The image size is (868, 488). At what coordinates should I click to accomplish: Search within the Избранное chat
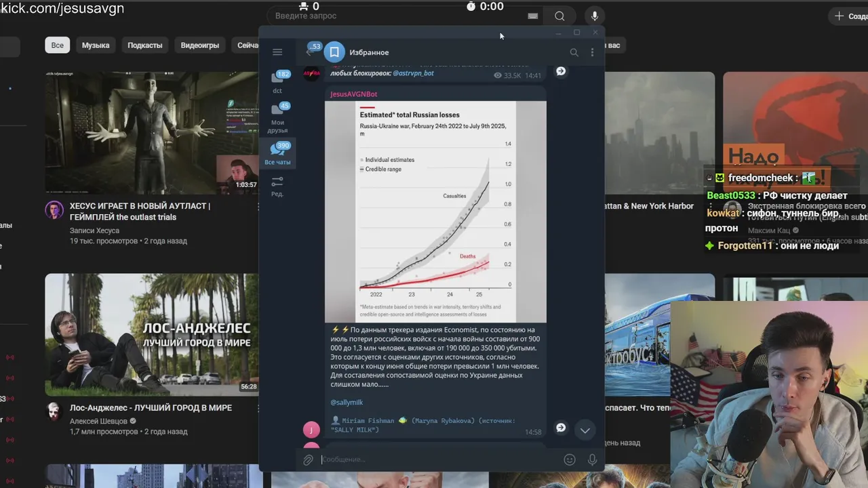(574, 52)
